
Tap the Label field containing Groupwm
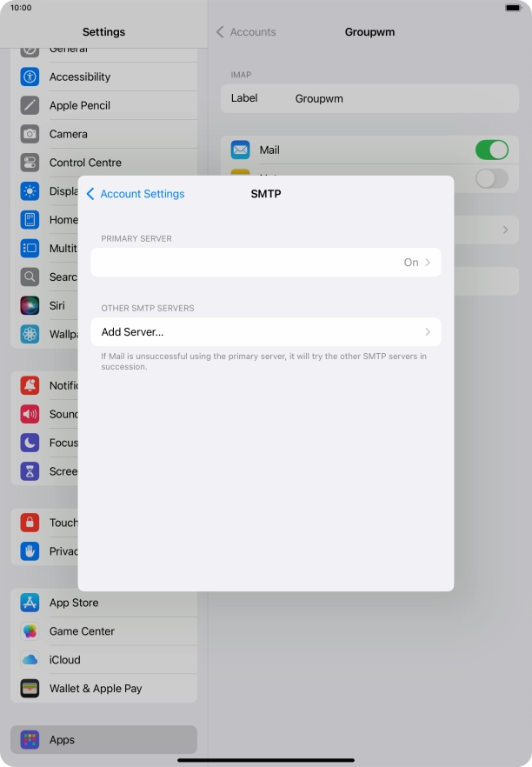point(369,99)
